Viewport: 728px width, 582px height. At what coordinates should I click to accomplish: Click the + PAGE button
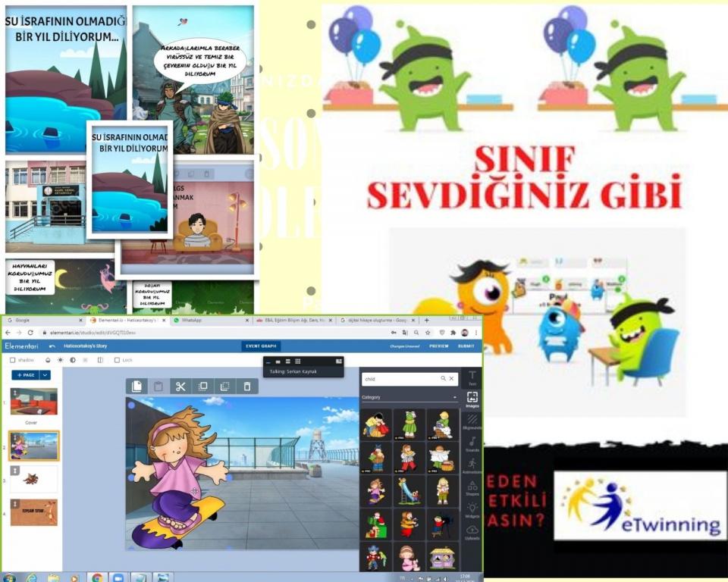click(26, 375)
